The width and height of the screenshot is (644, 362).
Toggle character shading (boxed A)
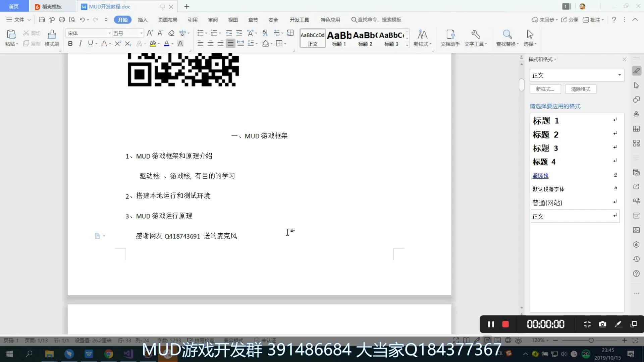pyautogui.click(x=180, y=44)
